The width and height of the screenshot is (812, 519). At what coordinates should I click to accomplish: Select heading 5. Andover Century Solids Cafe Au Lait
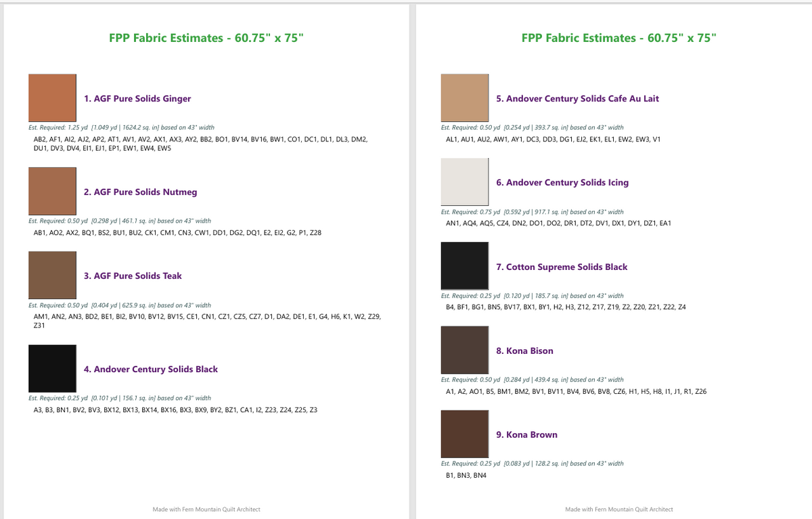coord(577,99)
